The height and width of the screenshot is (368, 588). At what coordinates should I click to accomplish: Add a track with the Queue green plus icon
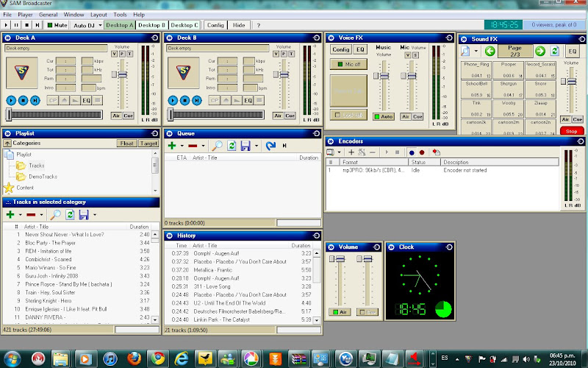point(172,146)
